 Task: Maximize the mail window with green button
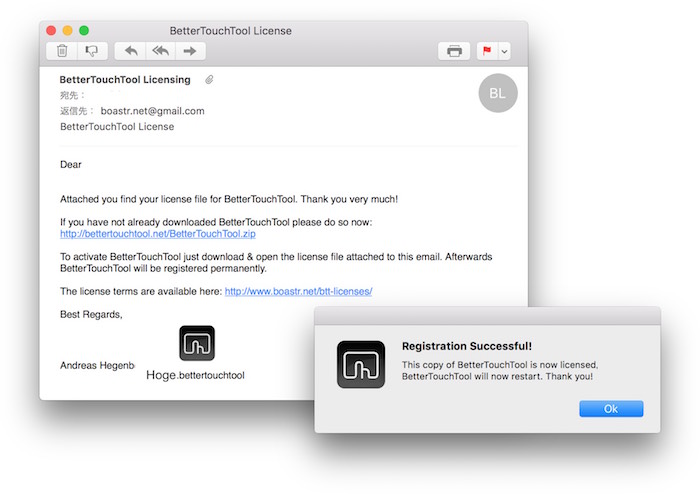(x=84, y=30)
